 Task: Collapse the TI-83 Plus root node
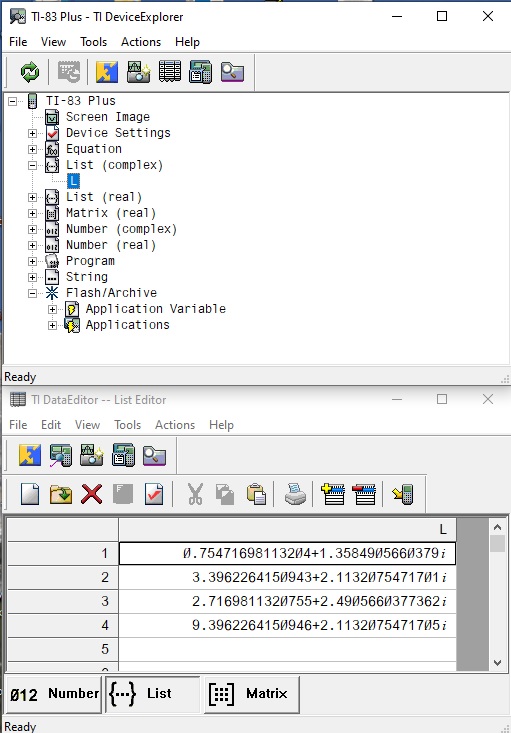click(13, 101)
